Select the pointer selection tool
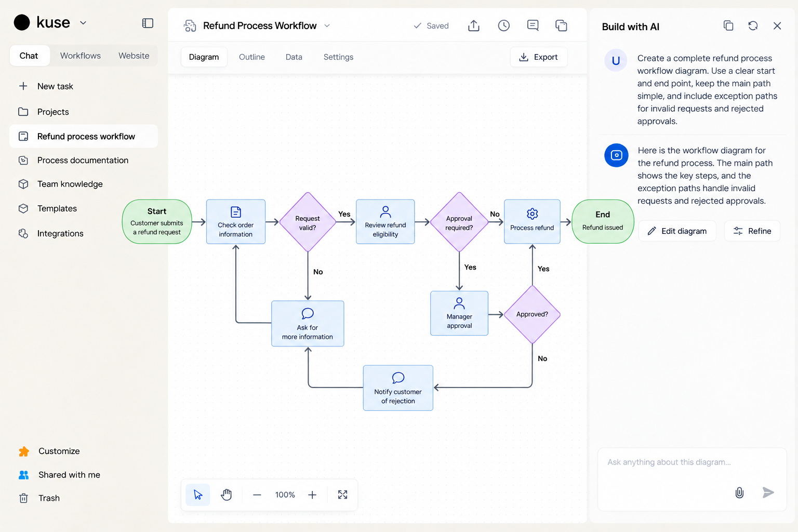The width and height of the screenshot is (798, 532). (x=198, y=495)
